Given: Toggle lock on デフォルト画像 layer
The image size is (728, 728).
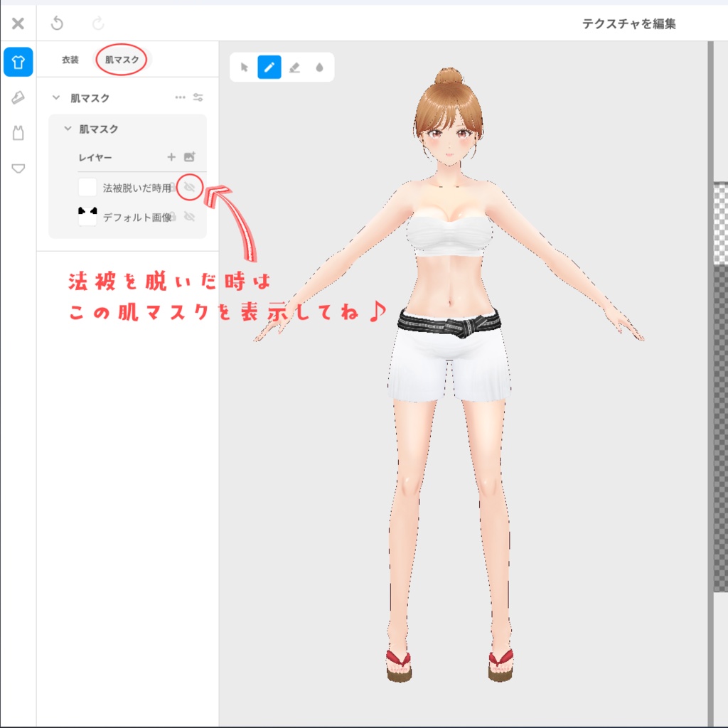Looking at the screenshot, I should click(173, 217).
